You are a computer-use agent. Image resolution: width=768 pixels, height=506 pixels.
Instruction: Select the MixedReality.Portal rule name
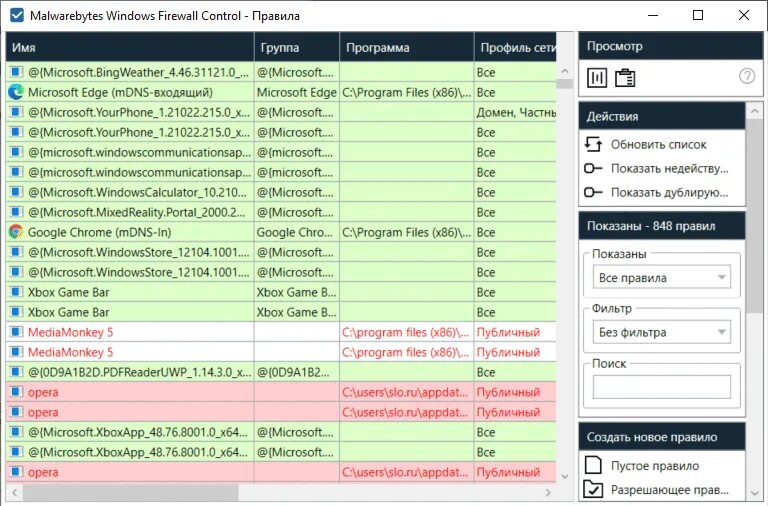point(137,213)
